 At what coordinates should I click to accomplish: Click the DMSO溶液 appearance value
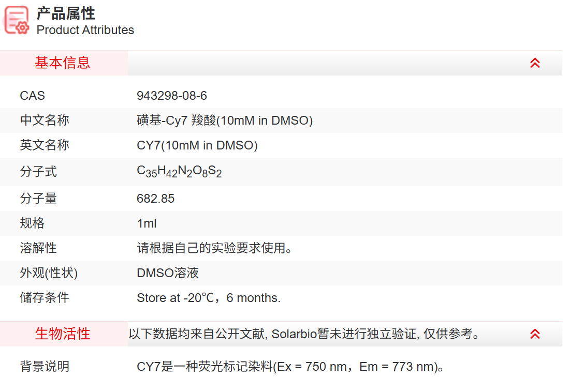pos(168,273)
